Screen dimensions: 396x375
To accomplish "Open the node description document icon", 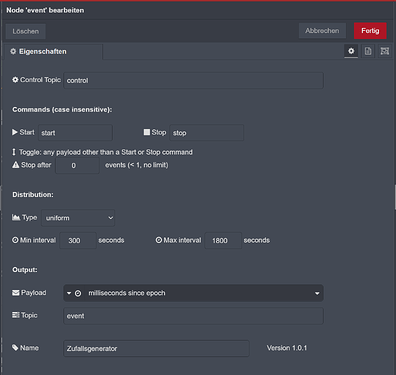I will (368, 51).
